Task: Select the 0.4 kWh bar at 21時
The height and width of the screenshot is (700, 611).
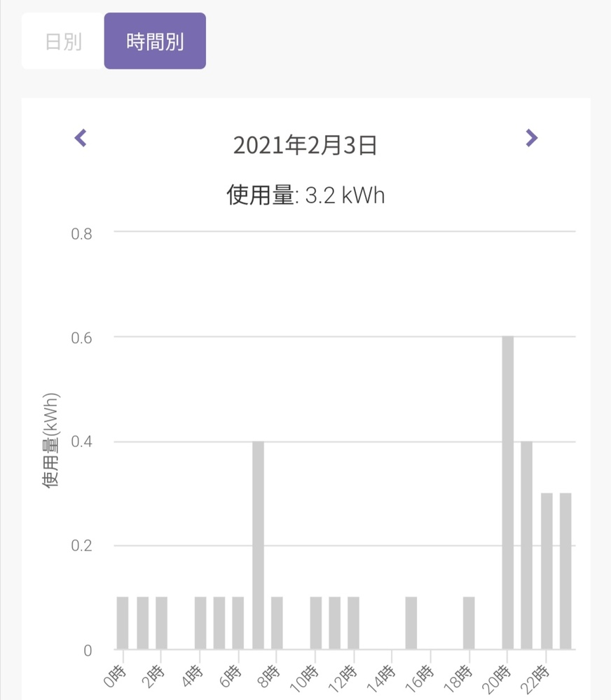Action: pos(527,545)
